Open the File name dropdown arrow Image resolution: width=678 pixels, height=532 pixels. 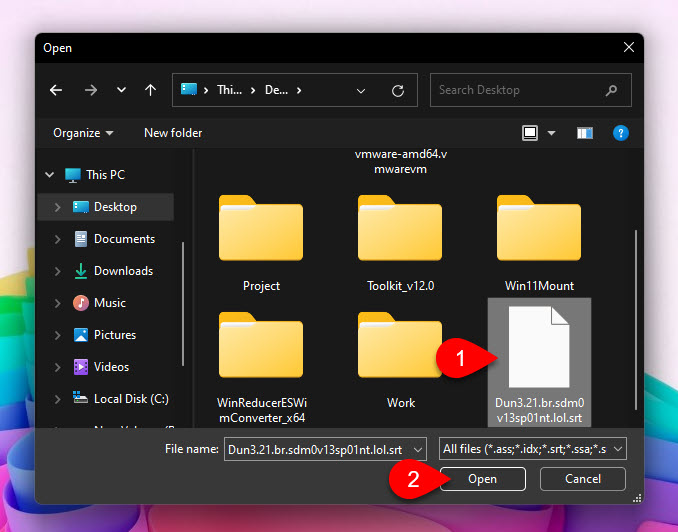point(418,450)
